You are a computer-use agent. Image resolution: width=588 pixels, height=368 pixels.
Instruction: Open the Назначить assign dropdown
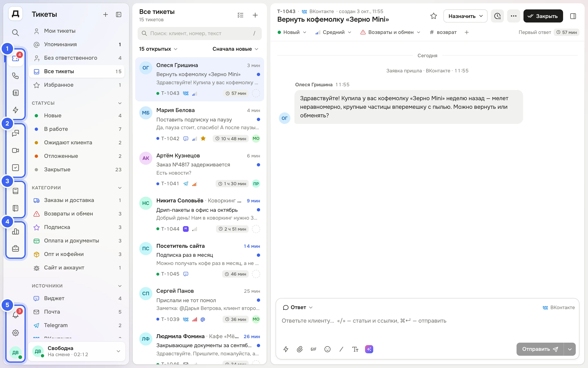pyautogui.click(x=465, y=16)
